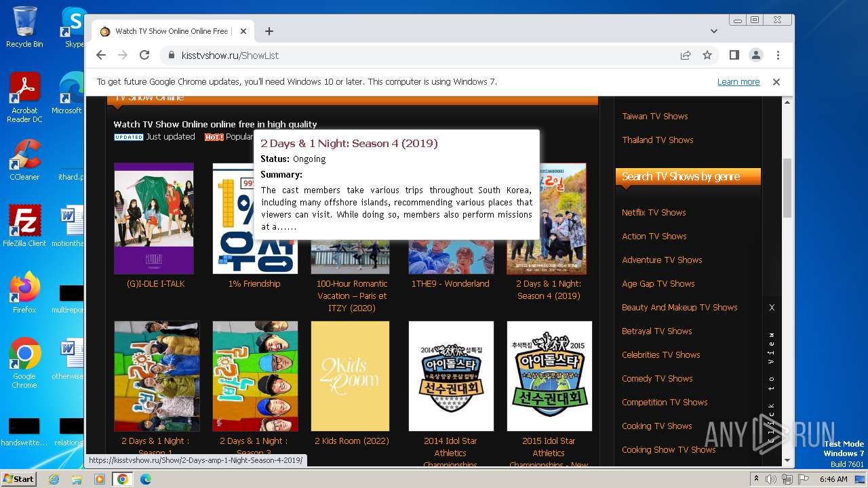Open Windows Start menu
The height and width of the screenshot is (488, 868).
[x=18, y=479]
